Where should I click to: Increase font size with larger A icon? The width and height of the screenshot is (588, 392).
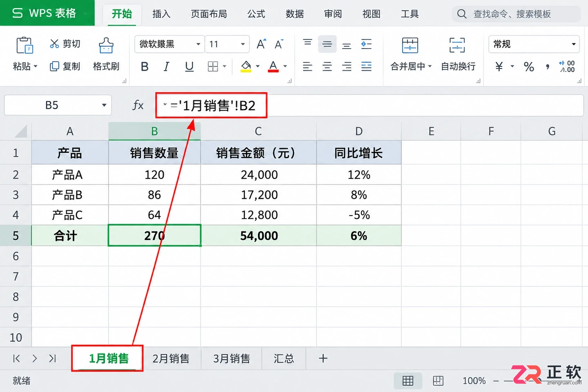pos(261,44)
